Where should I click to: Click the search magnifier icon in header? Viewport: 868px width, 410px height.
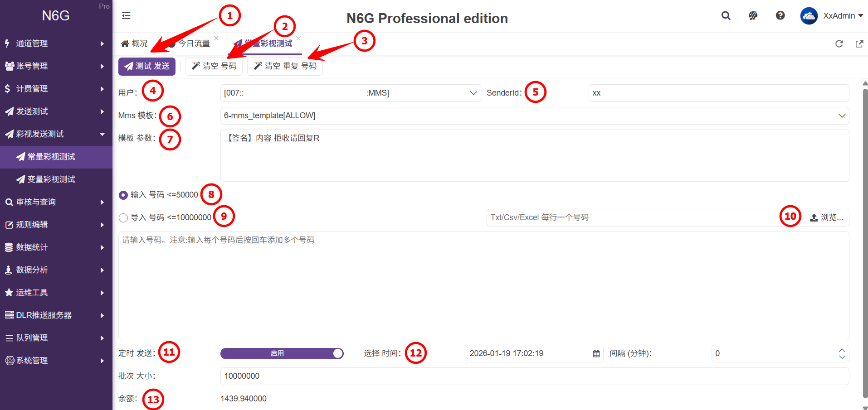726,16
